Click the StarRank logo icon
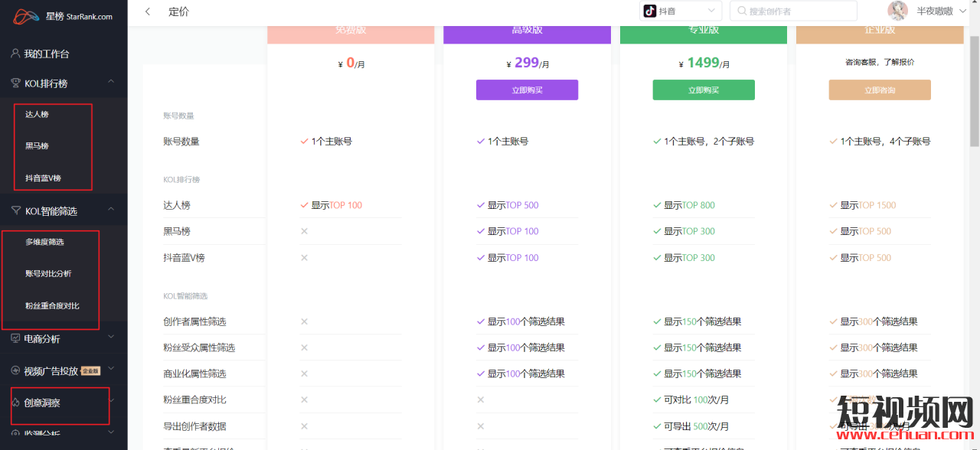This screenshot has width=980, height=450. point(25,16)
